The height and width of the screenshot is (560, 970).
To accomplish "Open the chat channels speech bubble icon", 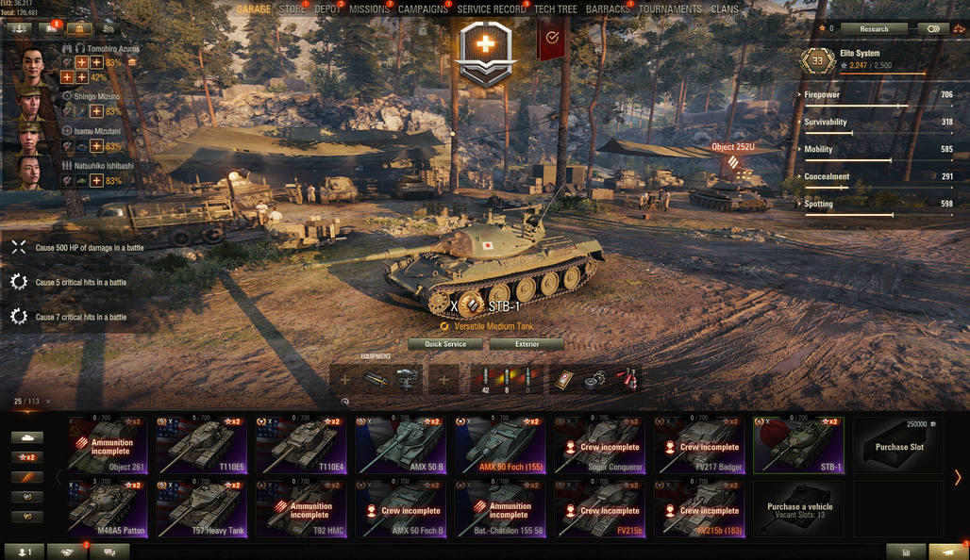I will click(x=109, y=552).
